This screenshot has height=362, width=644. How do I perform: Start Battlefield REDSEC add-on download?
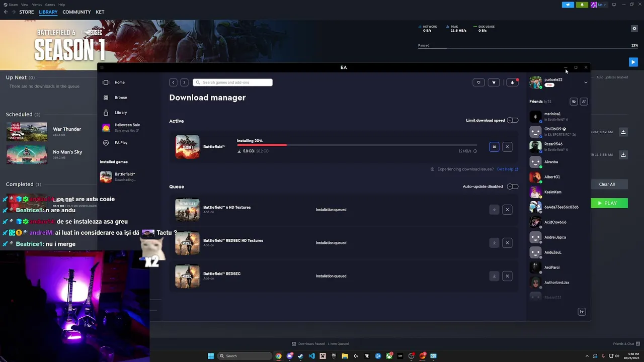pos(494,276)
